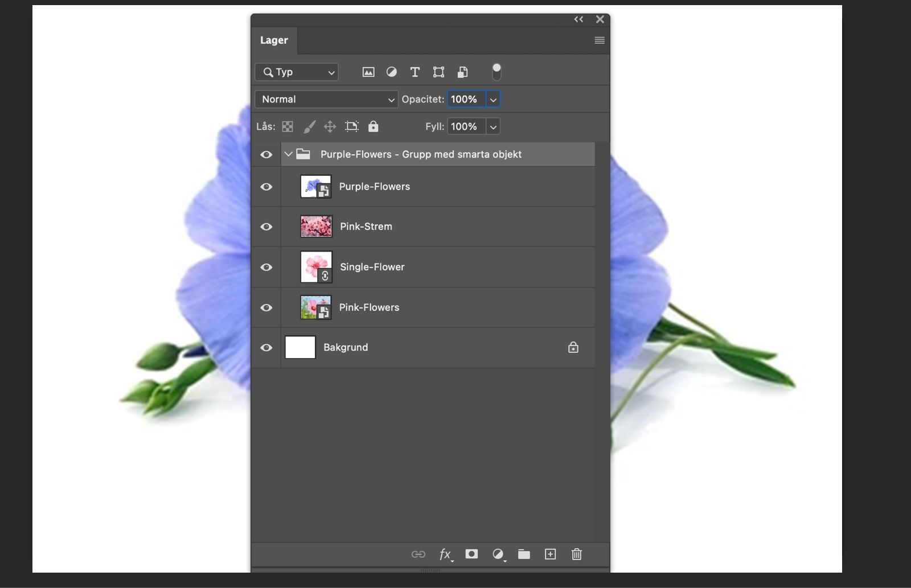
Task: Filter layers by text type
Action: coord(415,72)
